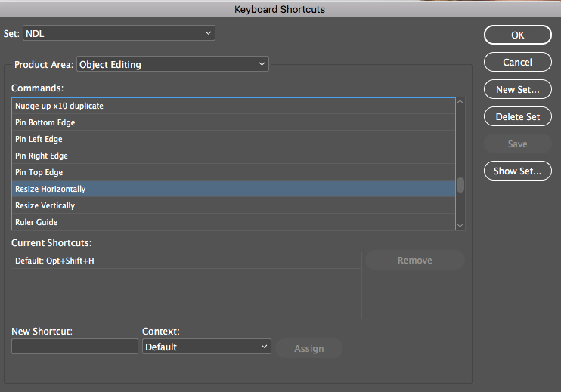561x392 pixels.
Task: Open the Context dropdown set to Default
Action: point(206,347)
